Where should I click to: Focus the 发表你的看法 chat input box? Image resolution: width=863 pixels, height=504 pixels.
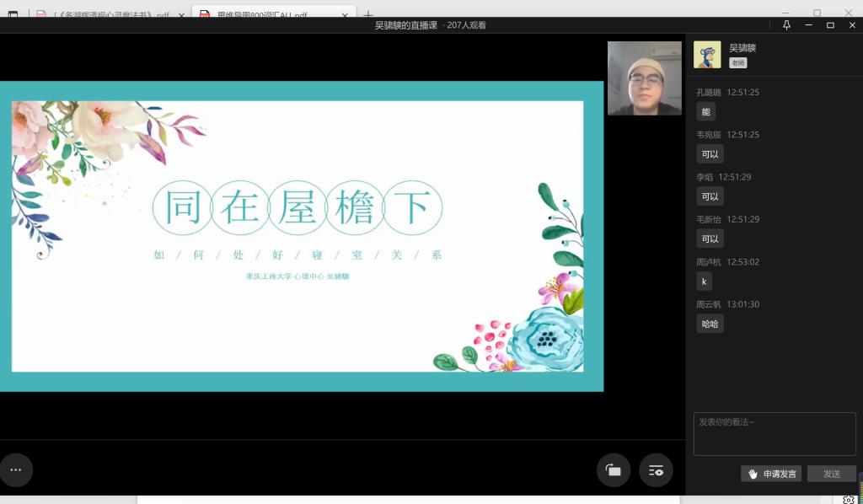(x=774, y=433)
